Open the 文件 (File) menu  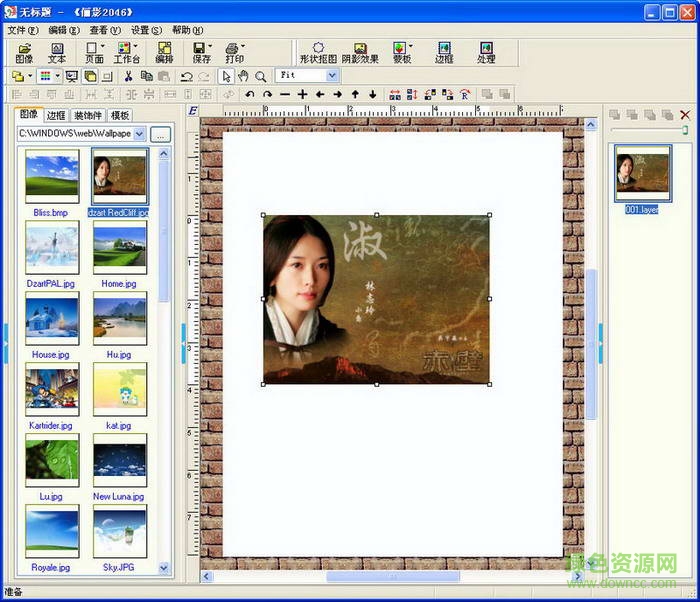(22, 30)
